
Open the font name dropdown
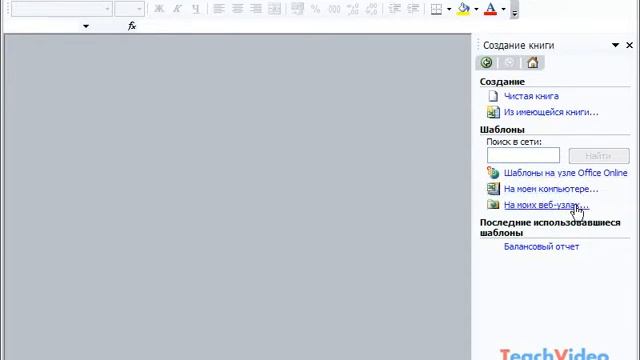[x=107, y=9]
